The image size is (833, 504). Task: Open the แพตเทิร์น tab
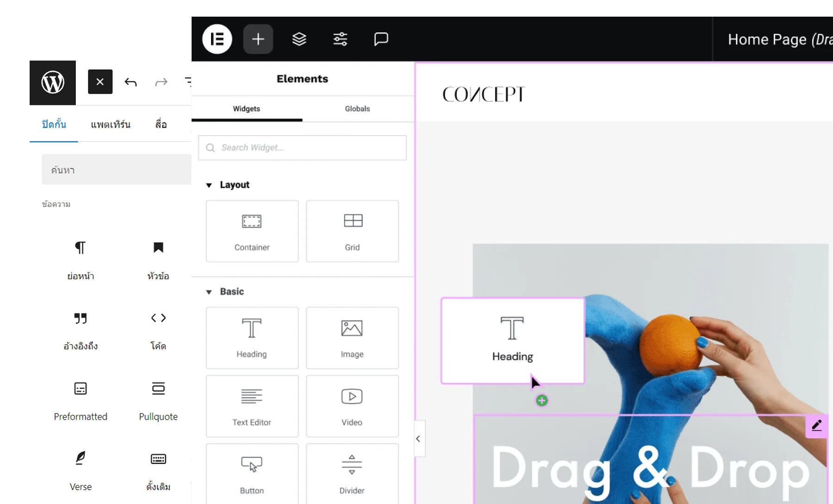(x=111, y=124)
